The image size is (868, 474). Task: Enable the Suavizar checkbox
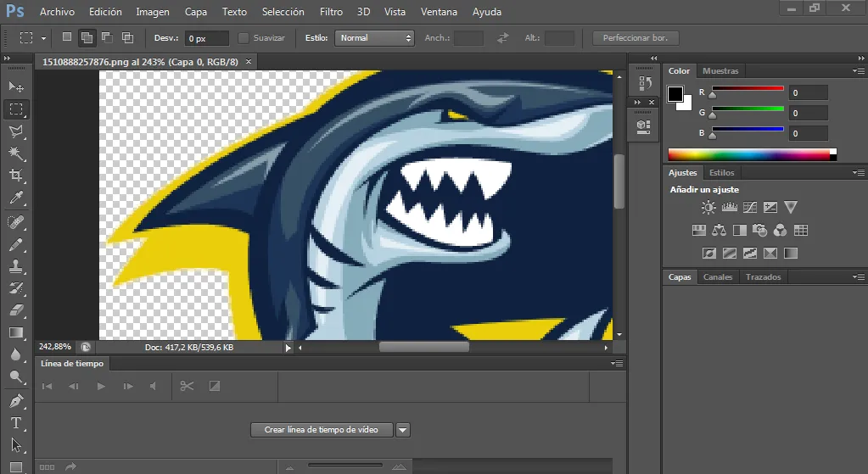coord(243,38)
